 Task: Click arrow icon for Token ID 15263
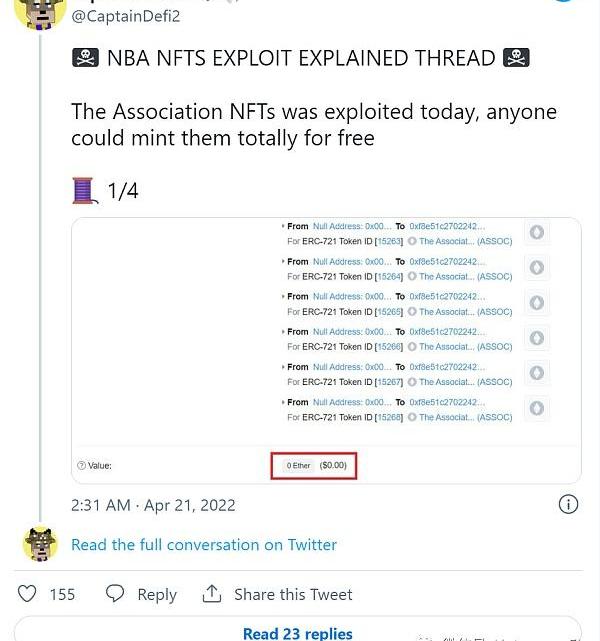point(537,233)
